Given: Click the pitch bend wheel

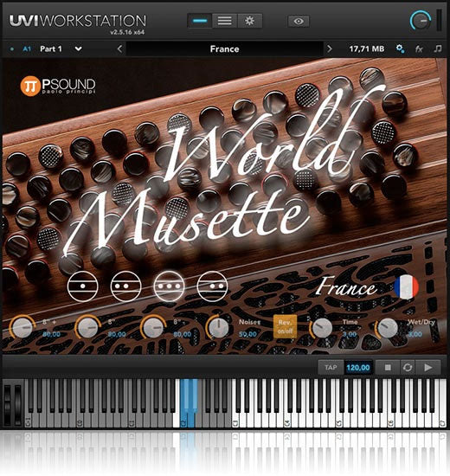Looking at the screenshot, I should (x=7, y=405).
